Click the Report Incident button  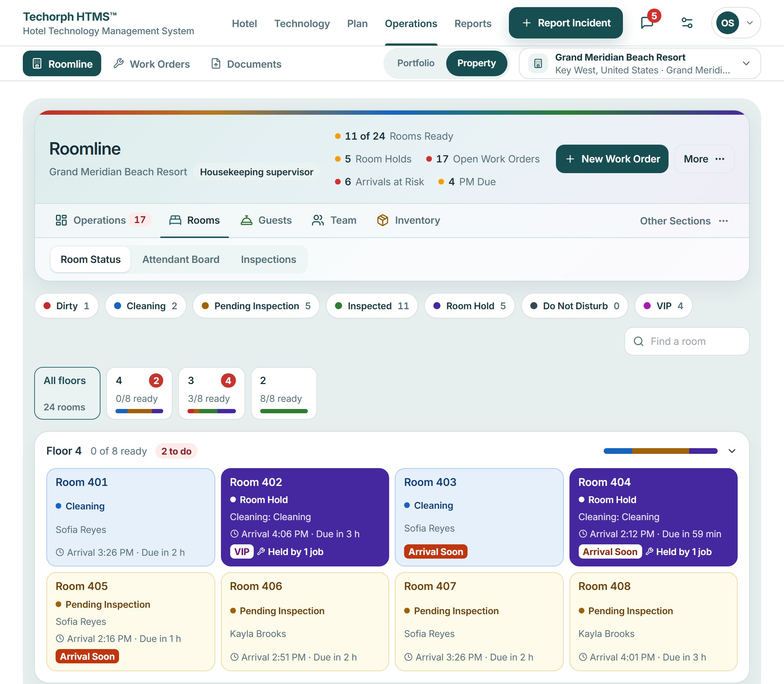point(566,23)
